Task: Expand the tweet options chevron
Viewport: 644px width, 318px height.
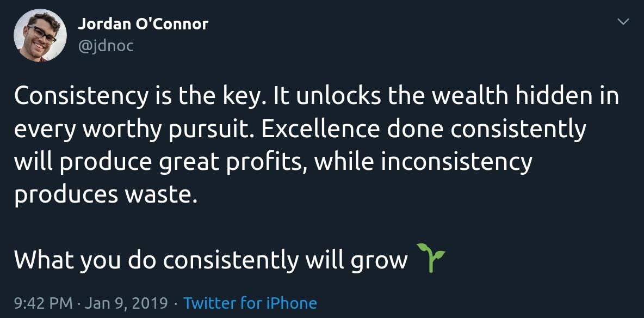Action: 623,22
